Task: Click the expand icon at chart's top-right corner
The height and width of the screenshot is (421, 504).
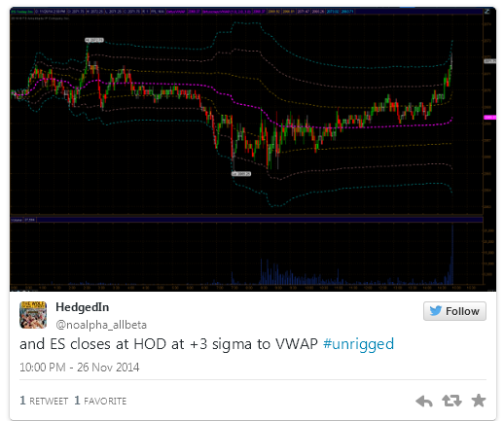Action: 487,12
